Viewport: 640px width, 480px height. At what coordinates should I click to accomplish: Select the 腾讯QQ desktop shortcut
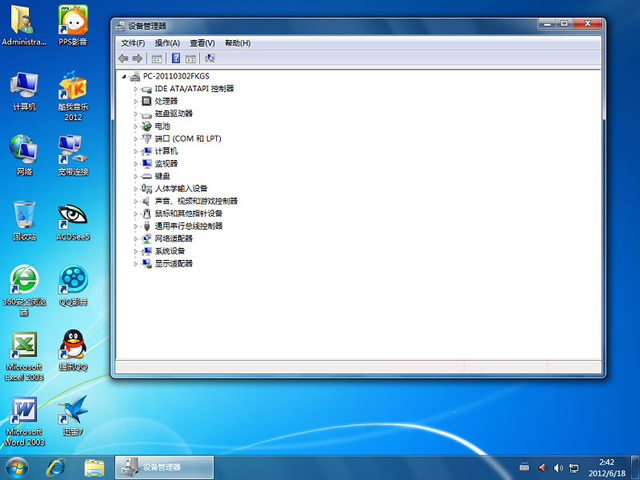72,348
